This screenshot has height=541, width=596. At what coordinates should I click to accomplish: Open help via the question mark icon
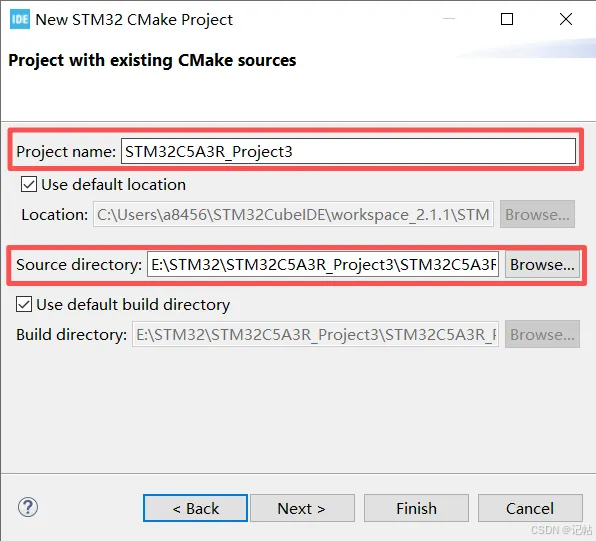tap(28, 507)
